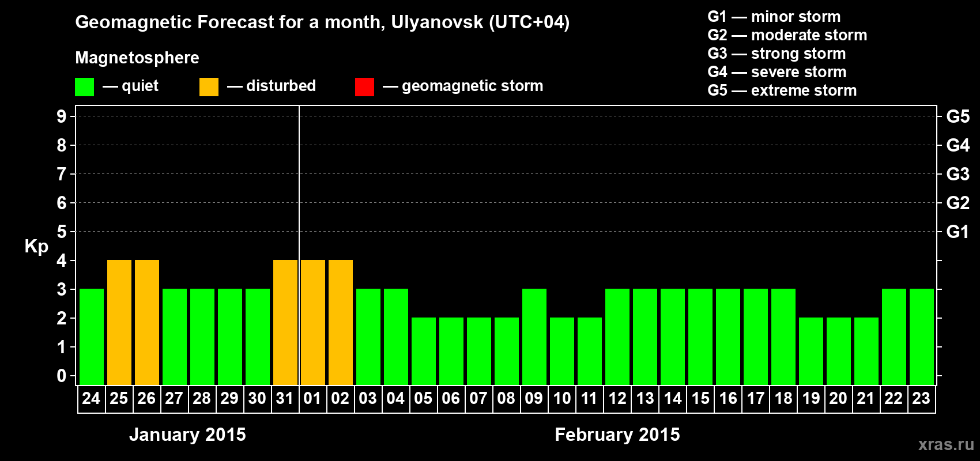The height and width of the screenshot is (461, 980).
Task: Click the date label 04
Action: click(395, 398)
